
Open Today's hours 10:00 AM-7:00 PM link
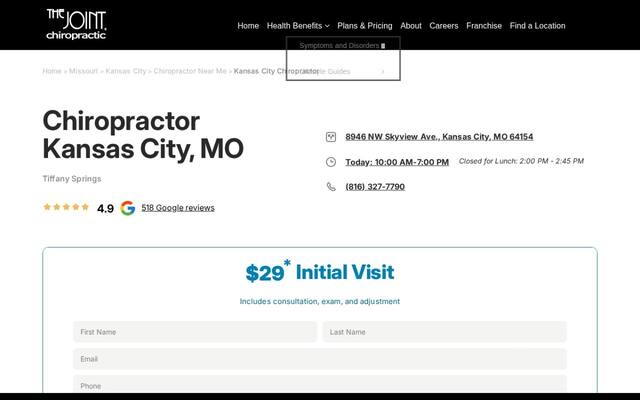pos(397,162)
